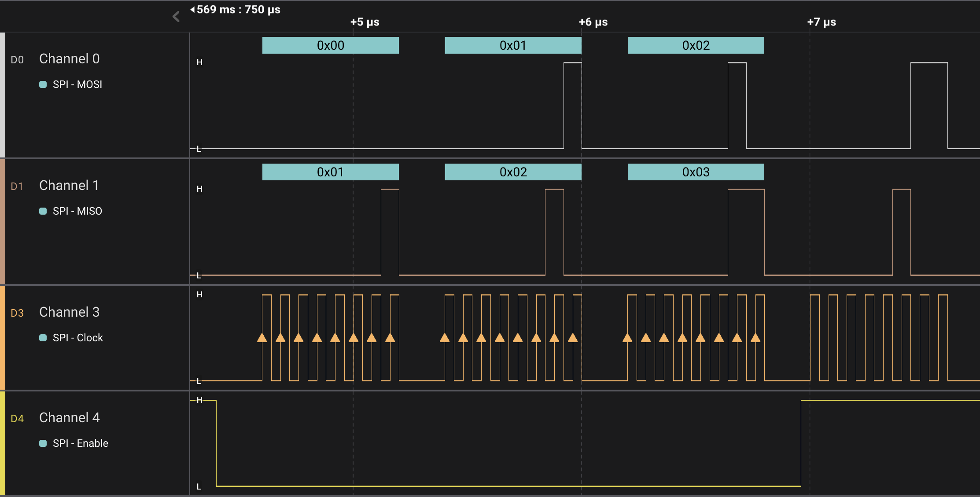This screenshot has width=980, height=497.
Task: Click the D4 channel identifier
Action: point(17,419)
